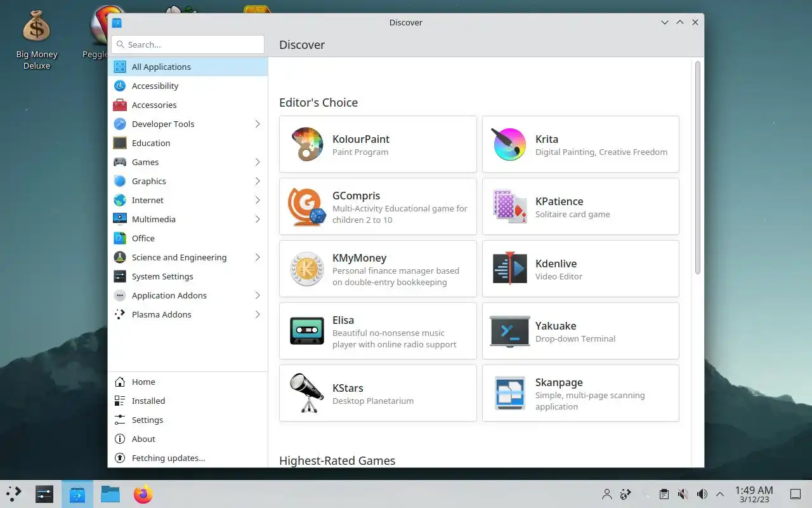The image size is (812, 508).
Task: Click the About info icon
Action: click(x=120, y=439)
